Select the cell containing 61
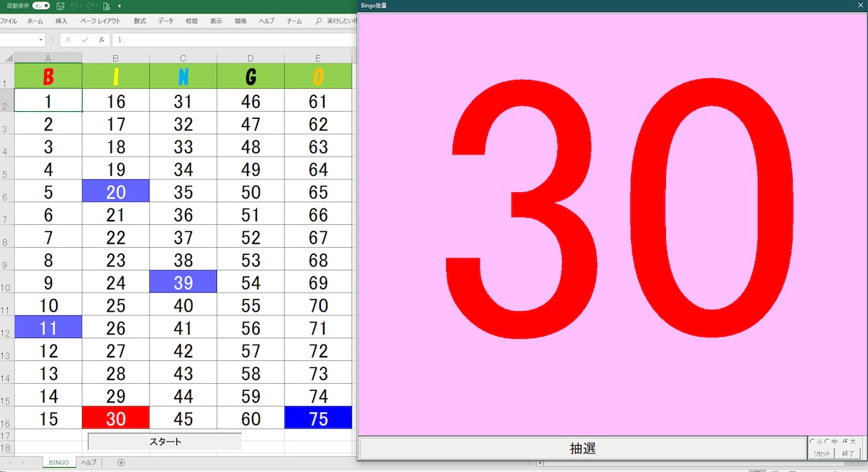This screenshot has width=868, height=472. click(318, 100)
